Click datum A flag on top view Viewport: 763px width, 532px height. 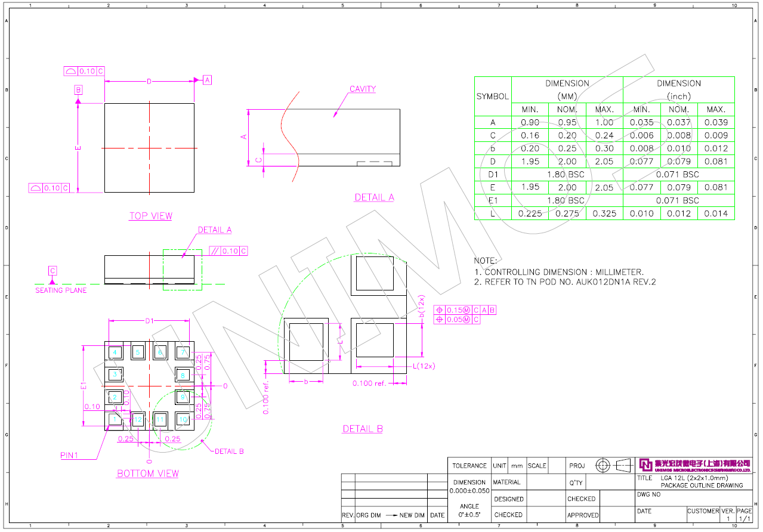click(x=207, y=79)
